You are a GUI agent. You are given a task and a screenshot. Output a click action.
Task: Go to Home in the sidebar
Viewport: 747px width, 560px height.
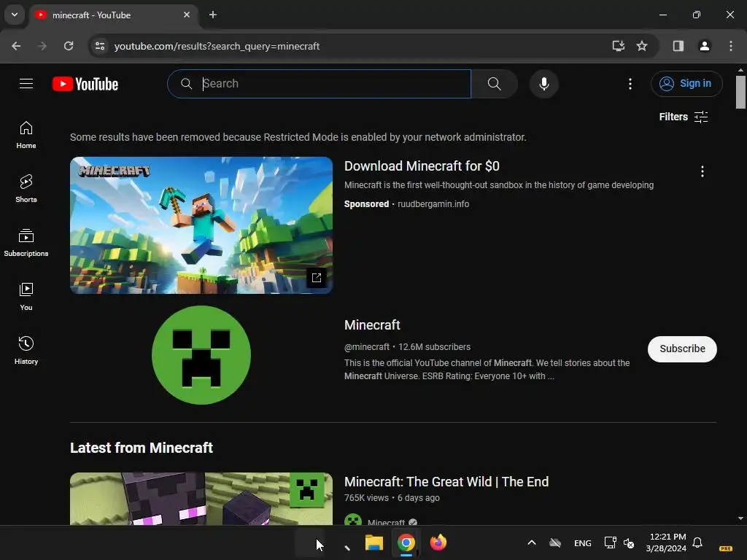[x=26, y=135]
